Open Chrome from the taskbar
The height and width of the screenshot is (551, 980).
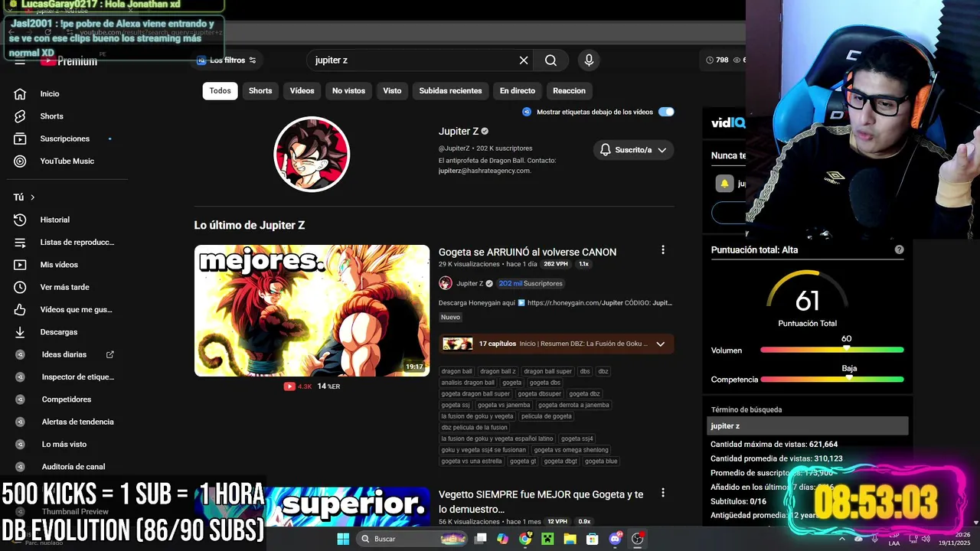click(x=524, y=539)
